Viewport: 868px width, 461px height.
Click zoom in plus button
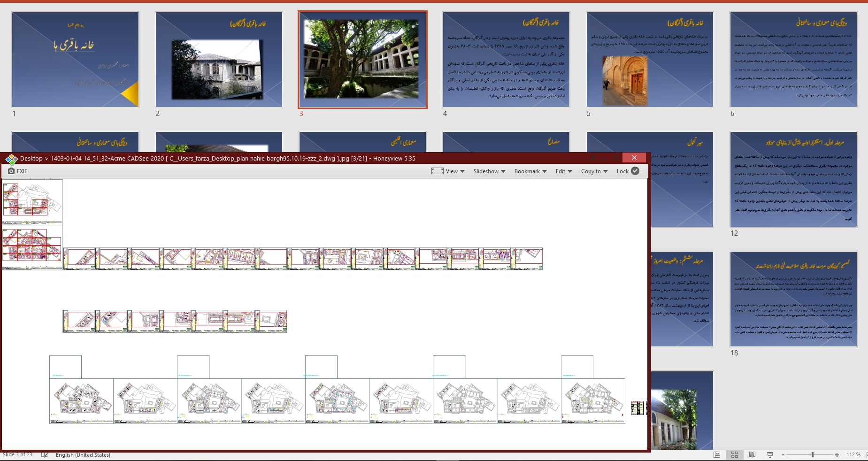[837, 455]
